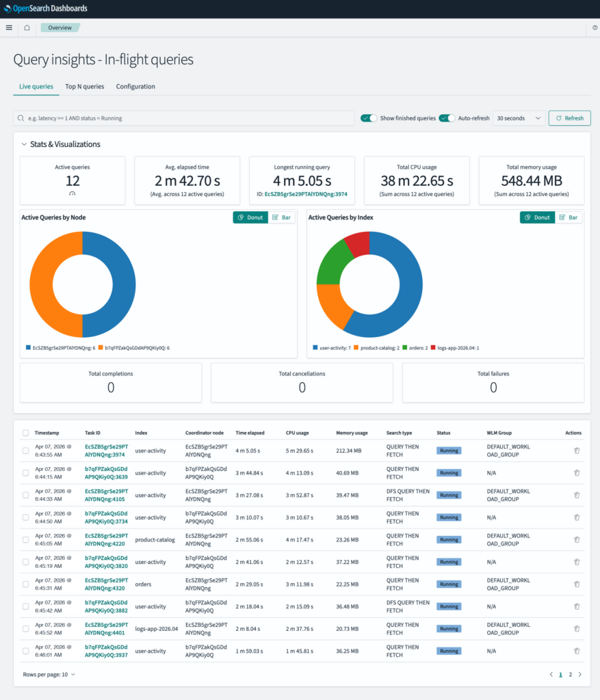Check the box for the orders row

click(25, 584)
